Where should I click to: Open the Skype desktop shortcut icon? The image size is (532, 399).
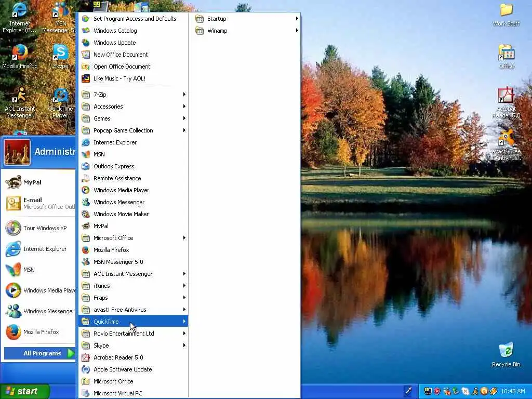[60, 53]
